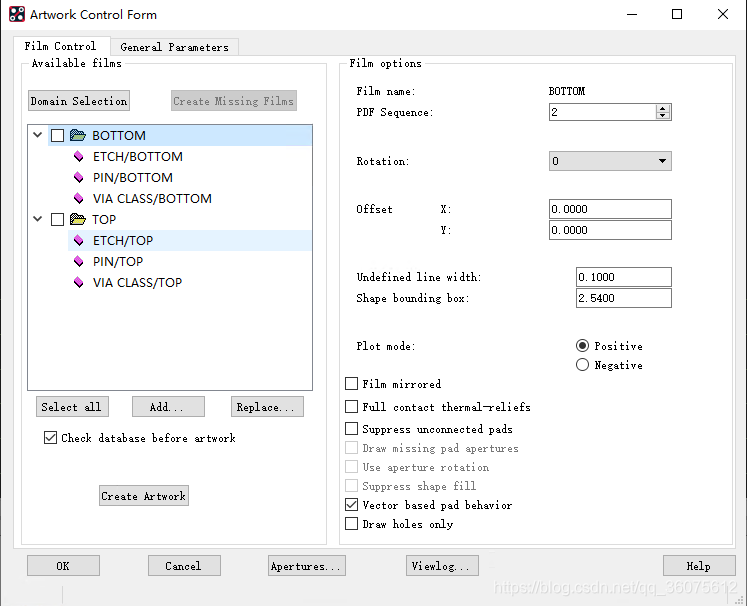
Task: Open the Apertures... dialog
Action: coord(307,566)
